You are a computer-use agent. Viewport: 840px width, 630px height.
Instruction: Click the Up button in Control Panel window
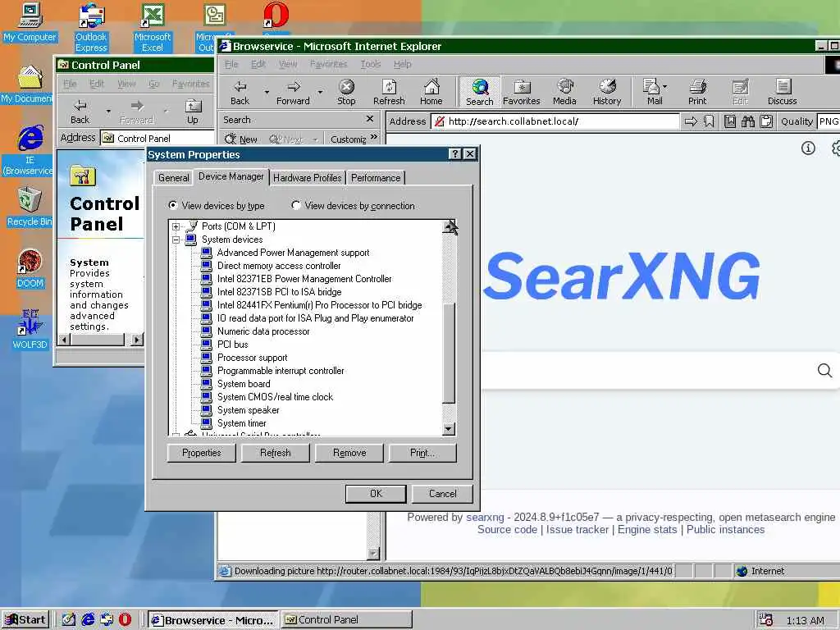193,112
